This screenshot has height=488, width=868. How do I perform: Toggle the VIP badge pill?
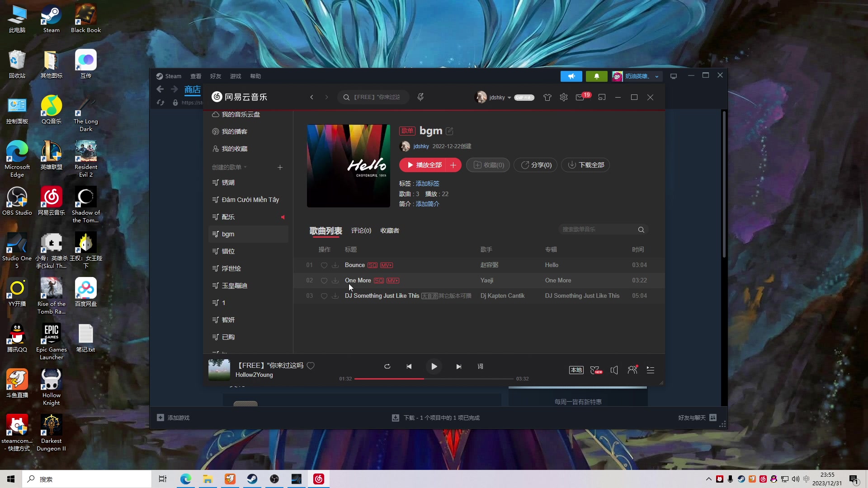(524, 98)
